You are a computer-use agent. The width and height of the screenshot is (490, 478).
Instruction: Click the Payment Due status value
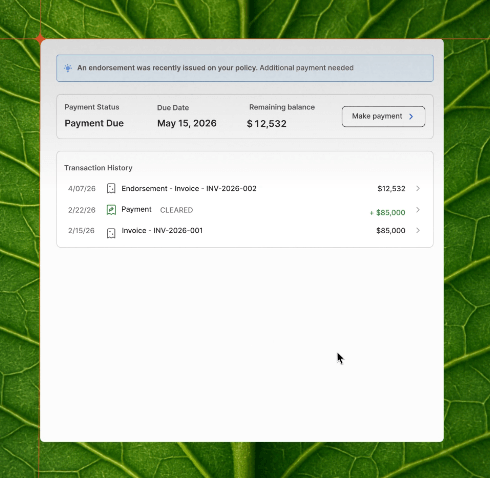click(94, 123)
